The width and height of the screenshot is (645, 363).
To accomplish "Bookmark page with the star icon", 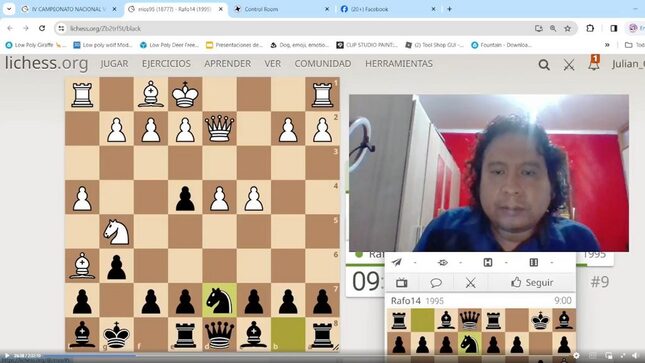I will (x=568, y=28).
